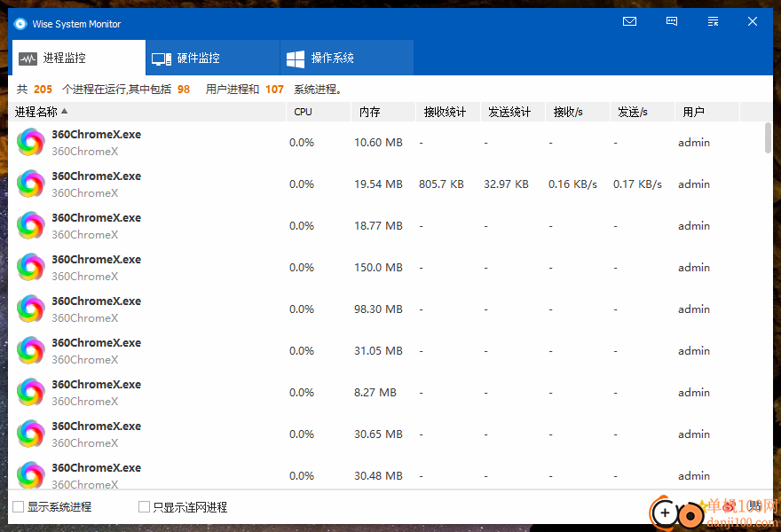Click process name in 150.0 MB row
Image resolution: width=781 pixels, height=532 pixels.
click(x=97, y=260)
